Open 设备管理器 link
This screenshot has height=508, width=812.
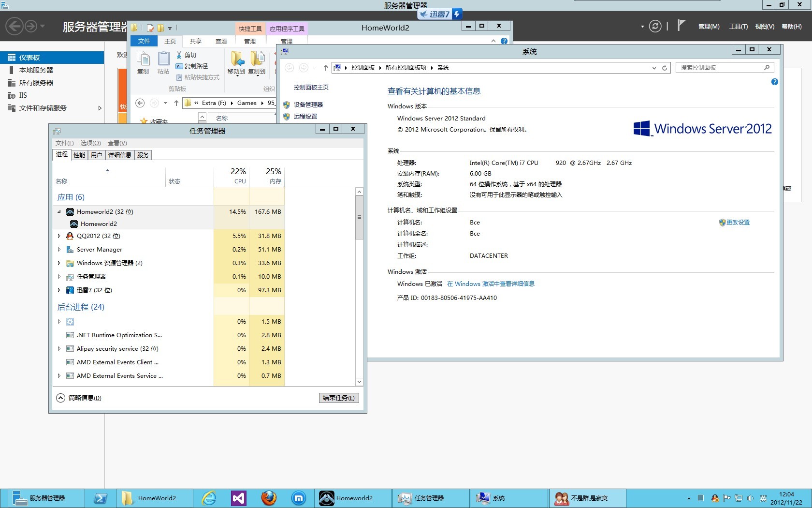308,105
